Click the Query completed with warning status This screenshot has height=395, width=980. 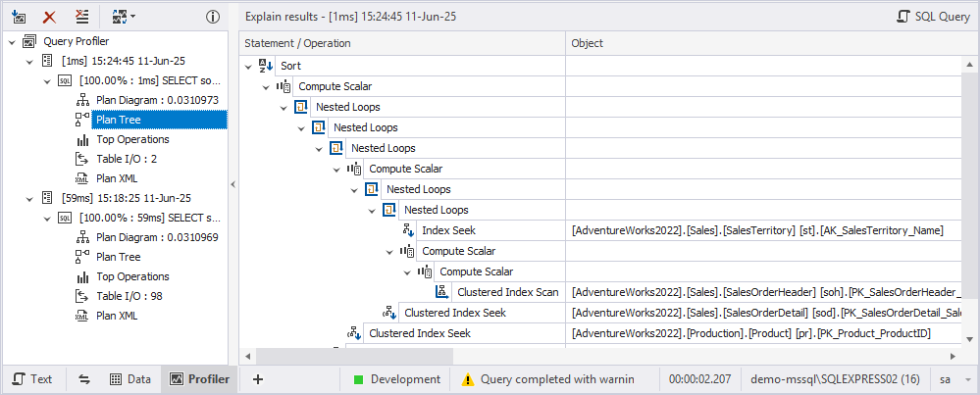tap(548, 379)
